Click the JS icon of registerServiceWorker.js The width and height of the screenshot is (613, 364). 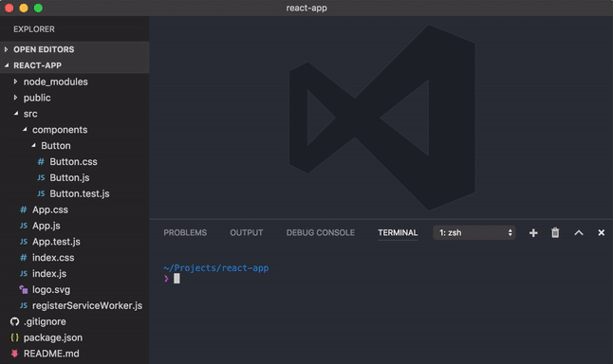point(24,306)
